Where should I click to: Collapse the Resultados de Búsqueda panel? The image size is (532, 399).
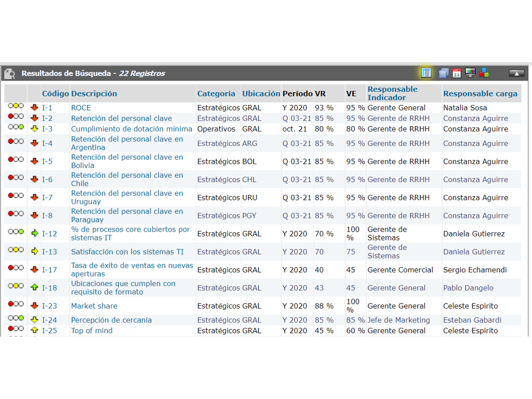click(x=516, y=73)
